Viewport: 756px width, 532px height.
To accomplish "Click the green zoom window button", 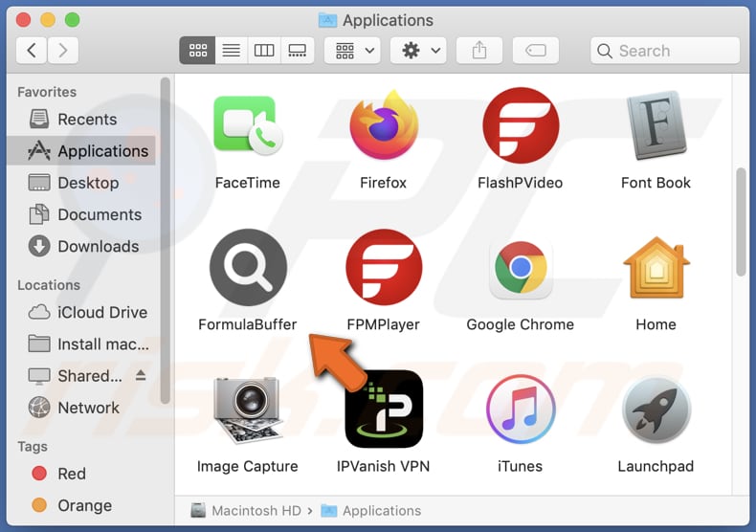I will (x=73, y=20).
